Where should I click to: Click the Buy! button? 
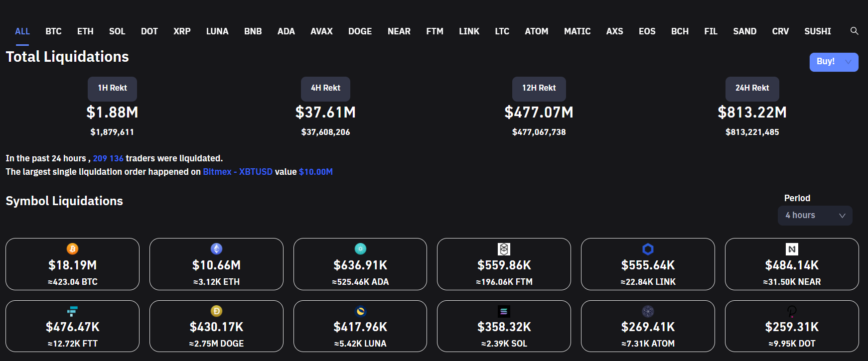point(834,62)
